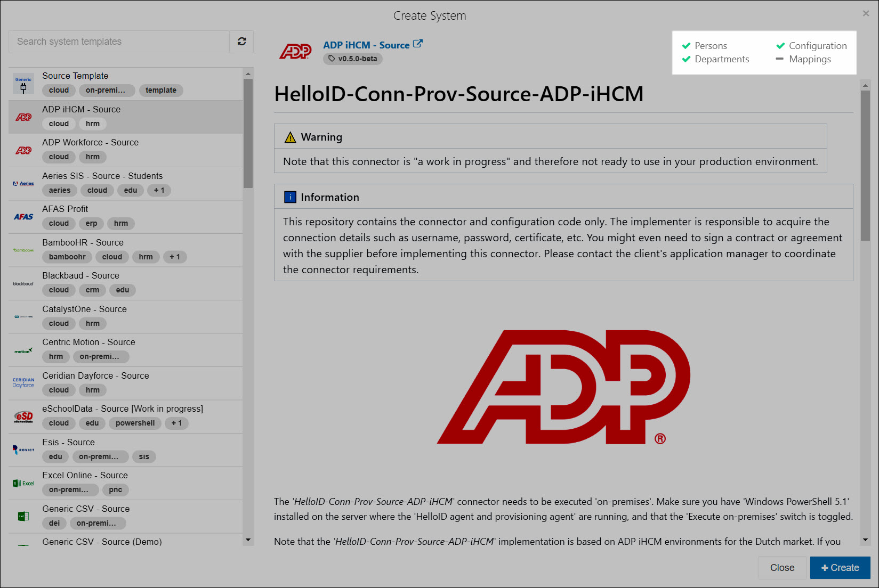Expand +1 tags on BambooHR row
The image size is (879, 588).
pyautogui.click(x=174, y=257)
